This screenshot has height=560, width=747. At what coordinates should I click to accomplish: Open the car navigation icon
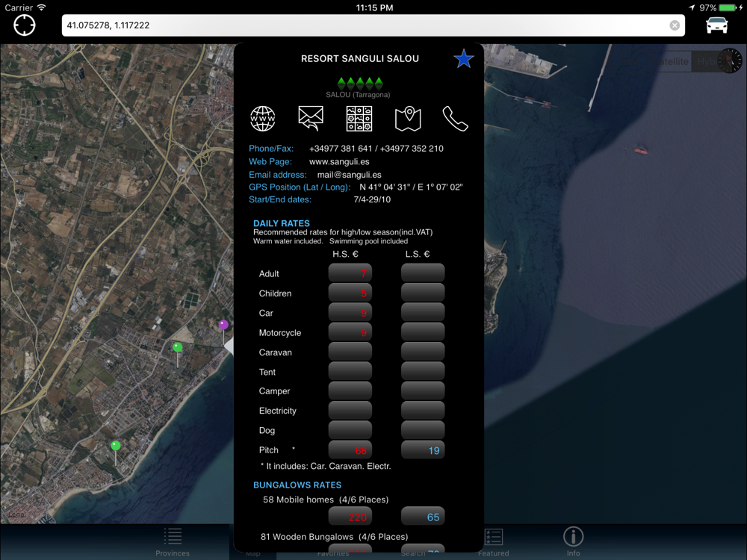[716, 25]
